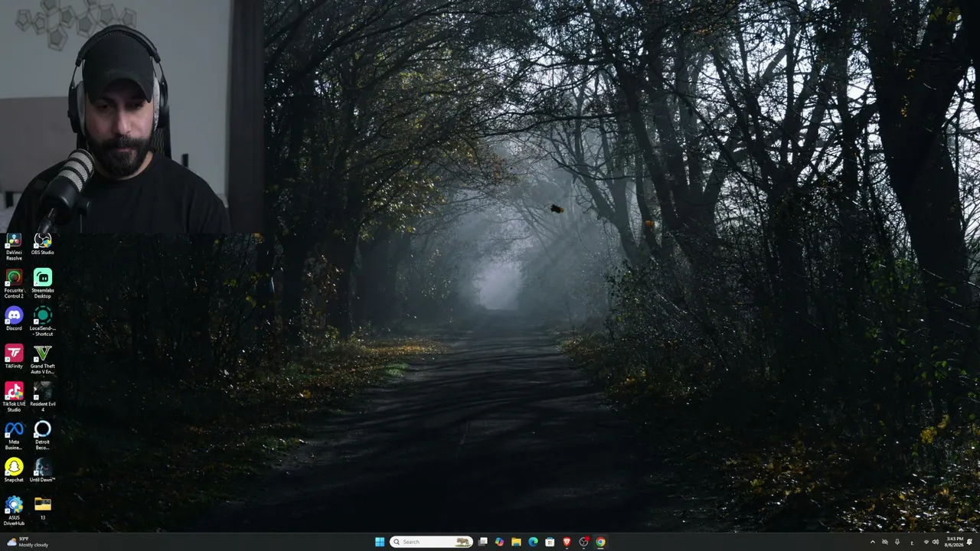This screenshot has height=551, width=980.
Task: Switch to OBS Studio on the taskbar
Action: click(583, 542)
